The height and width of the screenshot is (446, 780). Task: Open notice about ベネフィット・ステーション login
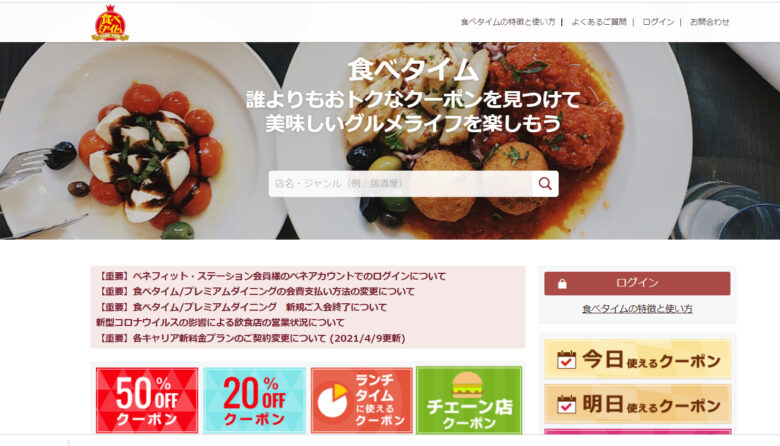tap(271, 276)
